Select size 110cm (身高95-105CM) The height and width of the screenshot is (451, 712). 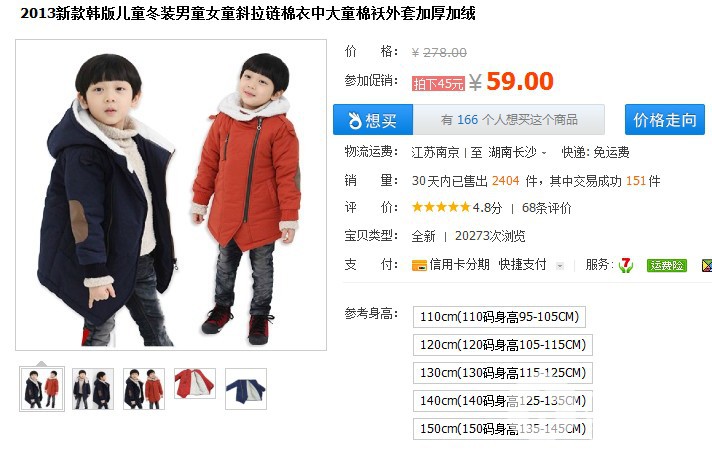(499, 317)
